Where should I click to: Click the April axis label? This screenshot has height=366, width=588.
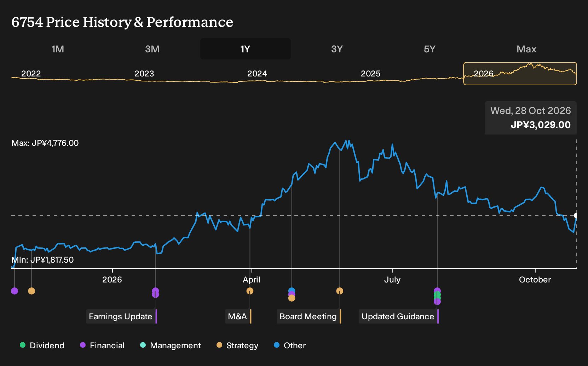coord(251,280)
